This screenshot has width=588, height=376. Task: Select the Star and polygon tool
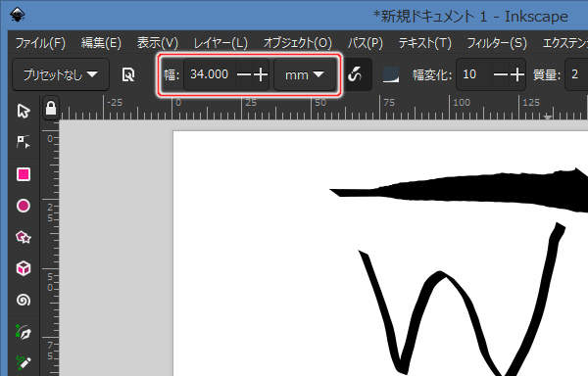point(24,237)
